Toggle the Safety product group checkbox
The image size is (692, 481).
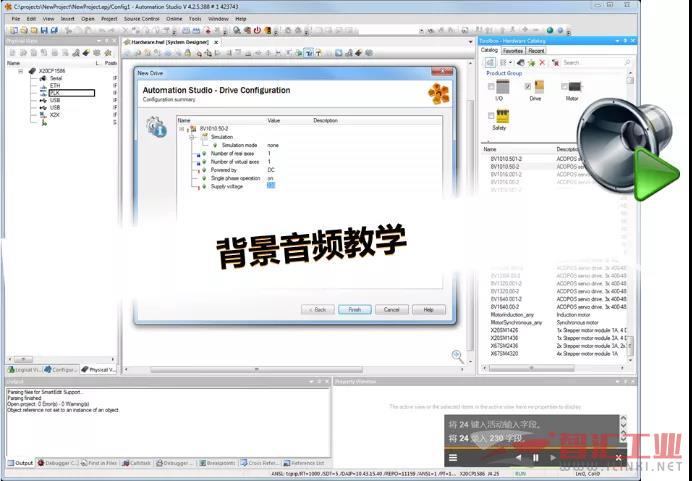(x=491, y=116)
